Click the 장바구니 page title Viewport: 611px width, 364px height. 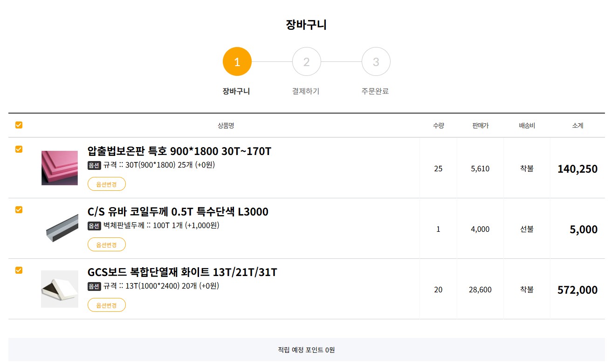click(306, 25)
